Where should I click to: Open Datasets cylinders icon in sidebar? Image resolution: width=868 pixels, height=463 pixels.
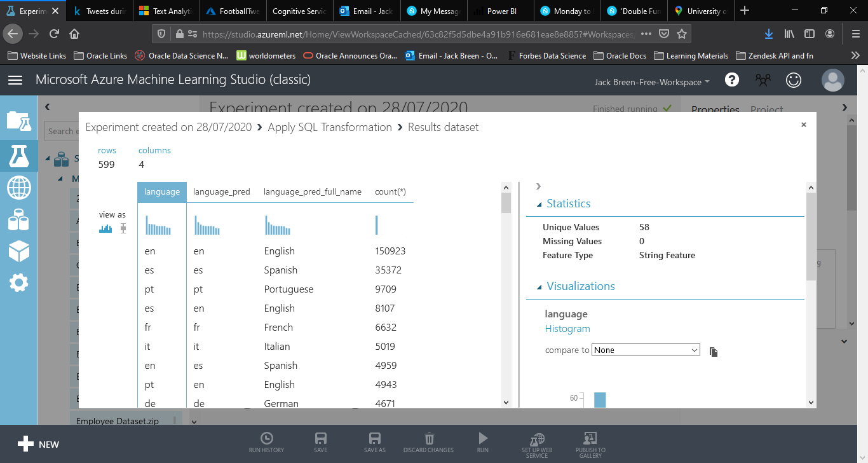(18, 220)
